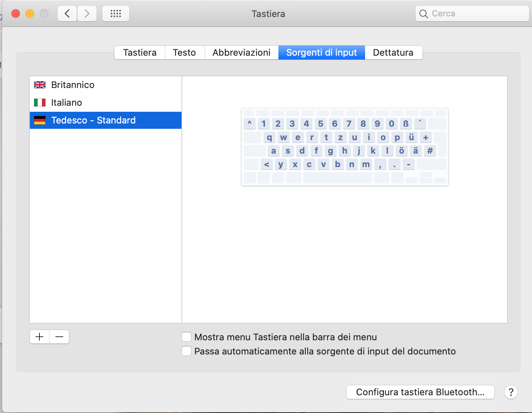Select the Dettatura tab
532x413 pixels.
[x=393, y=53]
